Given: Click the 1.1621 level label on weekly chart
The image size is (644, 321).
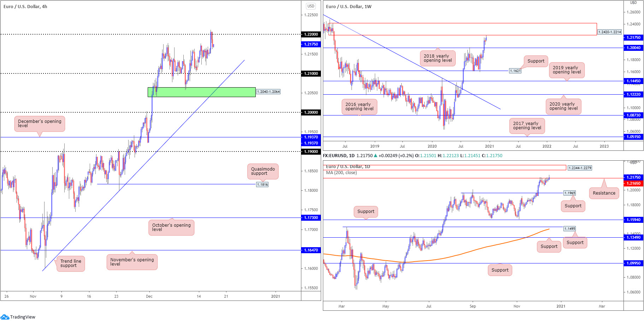Looking at the screenshot, I should tap(515, 71).
